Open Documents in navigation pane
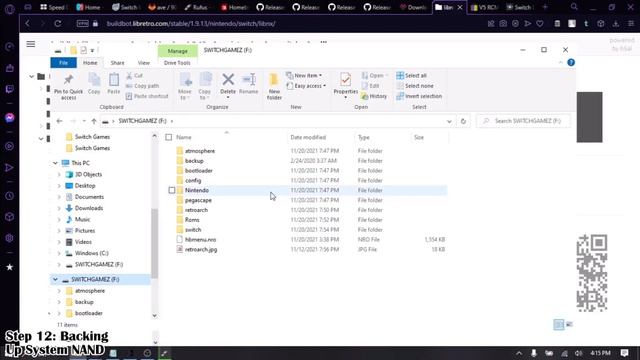Viewport: 640px width, 360px height. (x=89, y=197)
